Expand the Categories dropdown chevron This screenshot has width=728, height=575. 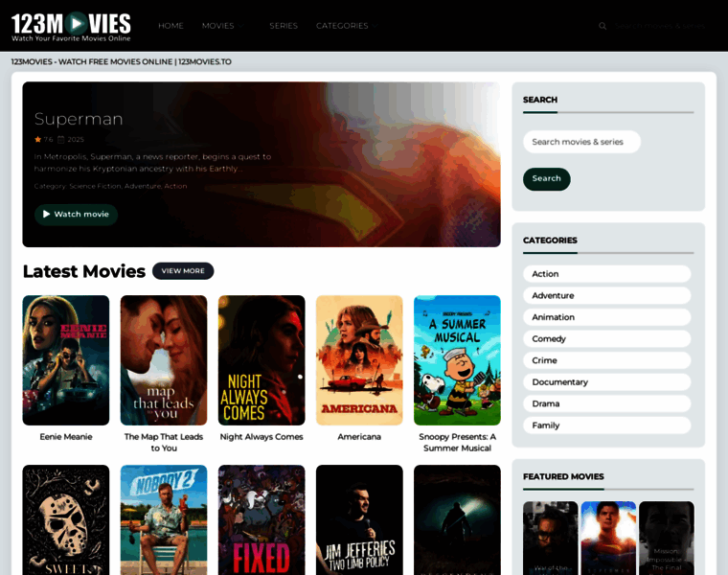375,26
